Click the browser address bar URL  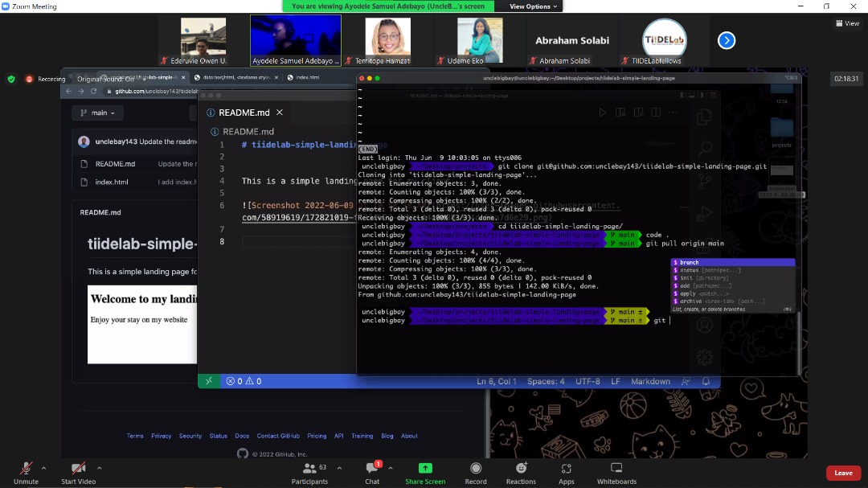click(156, 91)
